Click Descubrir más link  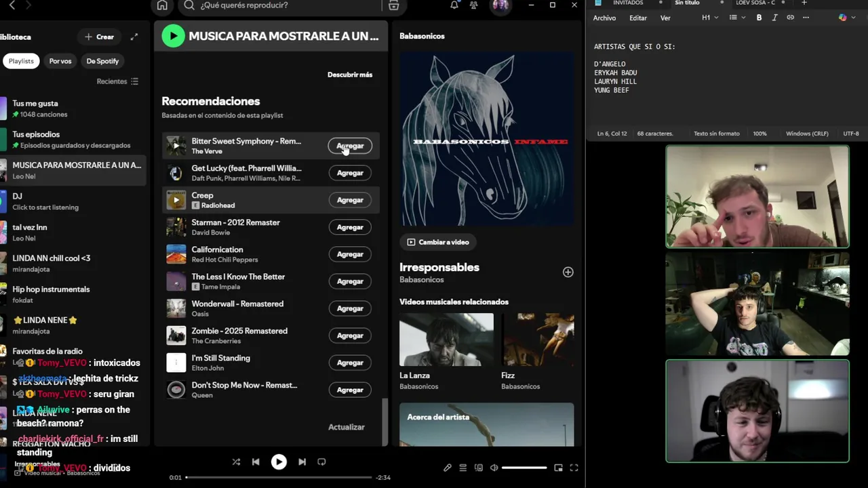click(x=350, y=75)
